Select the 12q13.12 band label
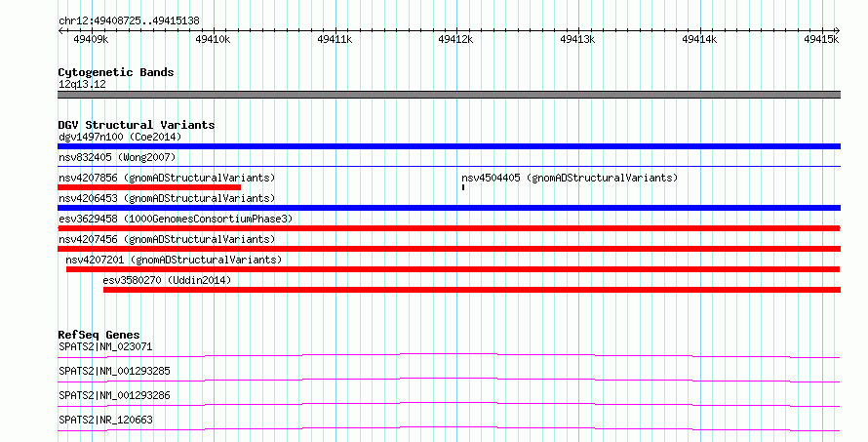 [82, 84]
